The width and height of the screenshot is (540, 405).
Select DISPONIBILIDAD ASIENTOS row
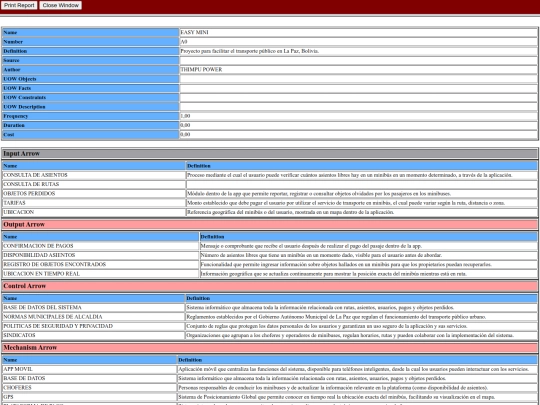270,255
